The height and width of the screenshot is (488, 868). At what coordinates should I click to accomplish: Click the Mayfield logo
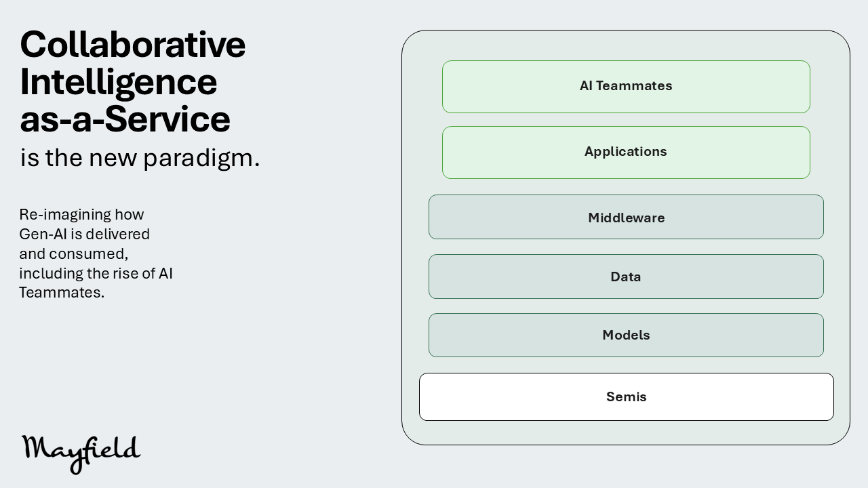81,453
